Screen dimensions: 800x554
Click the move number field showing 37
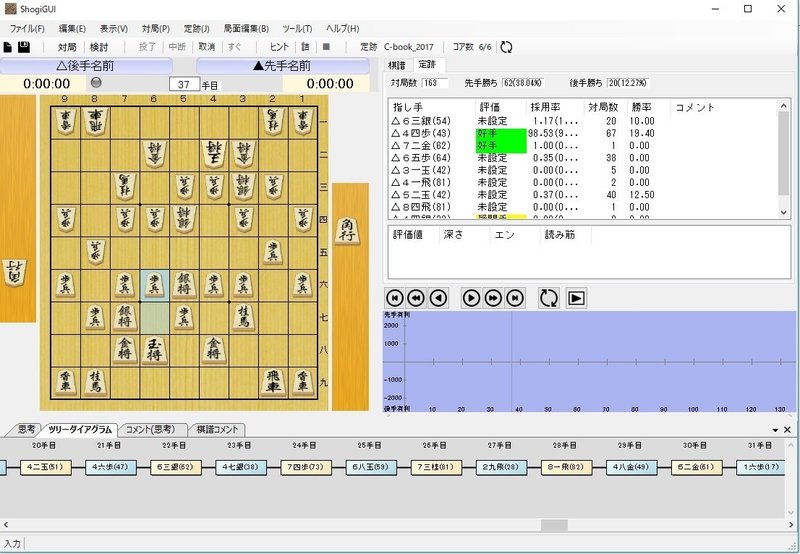[x=184, y=84]
